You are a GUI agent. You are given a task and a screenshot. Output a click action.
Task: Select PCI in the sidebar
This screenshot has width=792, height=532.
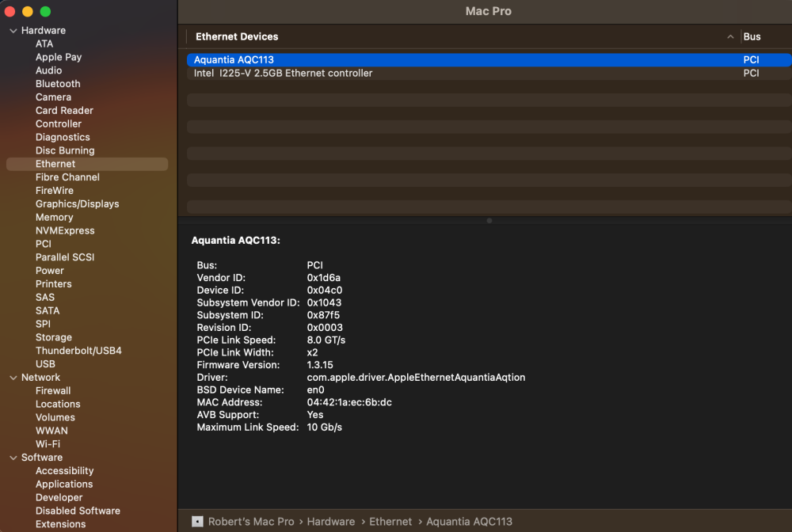tap(43, 244)
